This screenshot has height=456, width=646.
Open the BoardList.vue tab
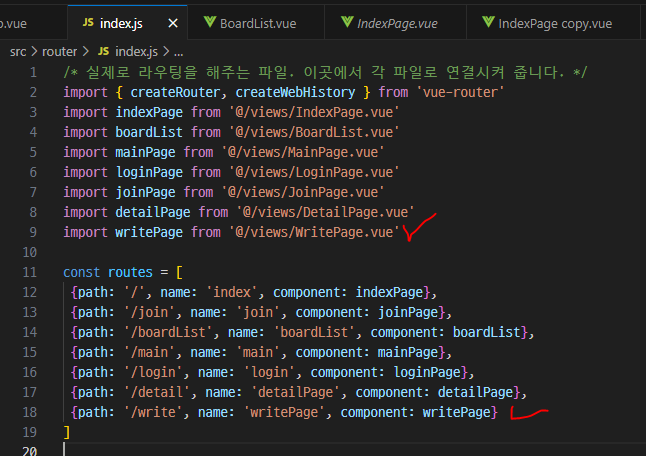tap(256, 23)
